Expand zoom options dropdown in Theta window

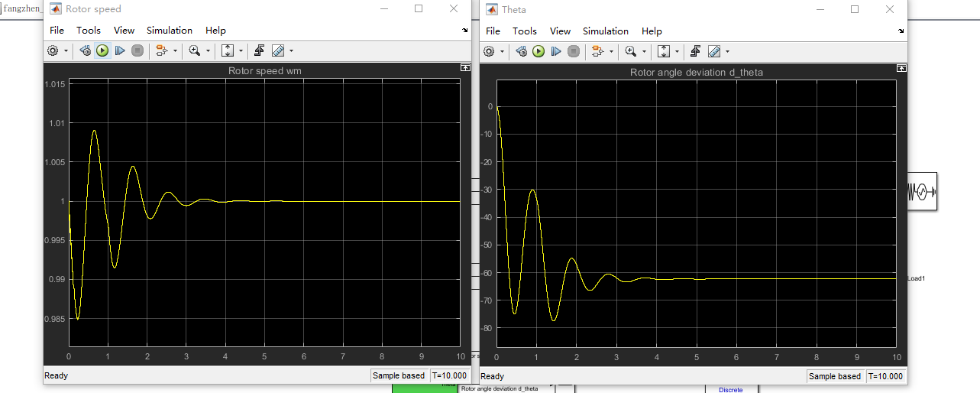(644, 52)
